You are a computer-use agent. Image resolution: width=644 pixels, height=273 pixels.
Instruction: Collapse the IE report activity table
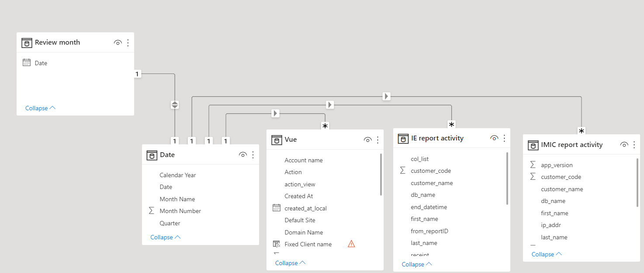[x=417, y=264]
